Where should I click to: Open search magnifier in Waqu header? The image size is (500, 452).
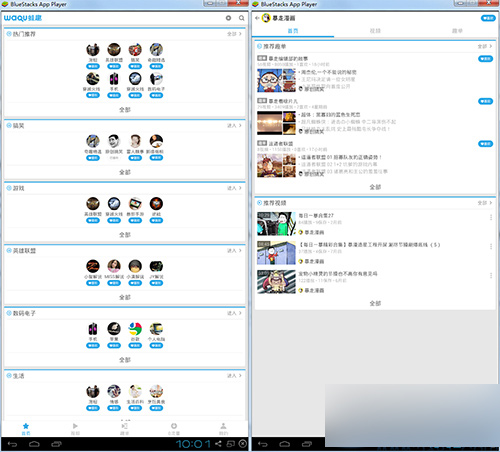242,18
